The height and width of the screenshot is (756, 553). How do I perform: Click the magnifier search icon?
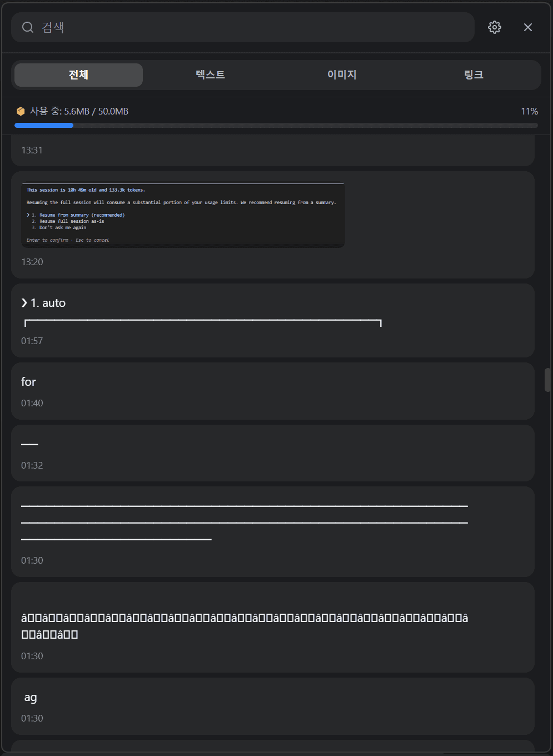click(x=28, y=27)
